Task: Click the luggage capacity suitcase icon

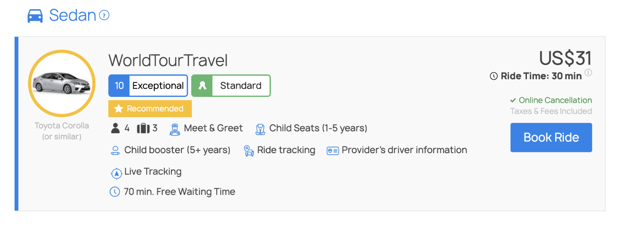Action: [x=143, y=128]
